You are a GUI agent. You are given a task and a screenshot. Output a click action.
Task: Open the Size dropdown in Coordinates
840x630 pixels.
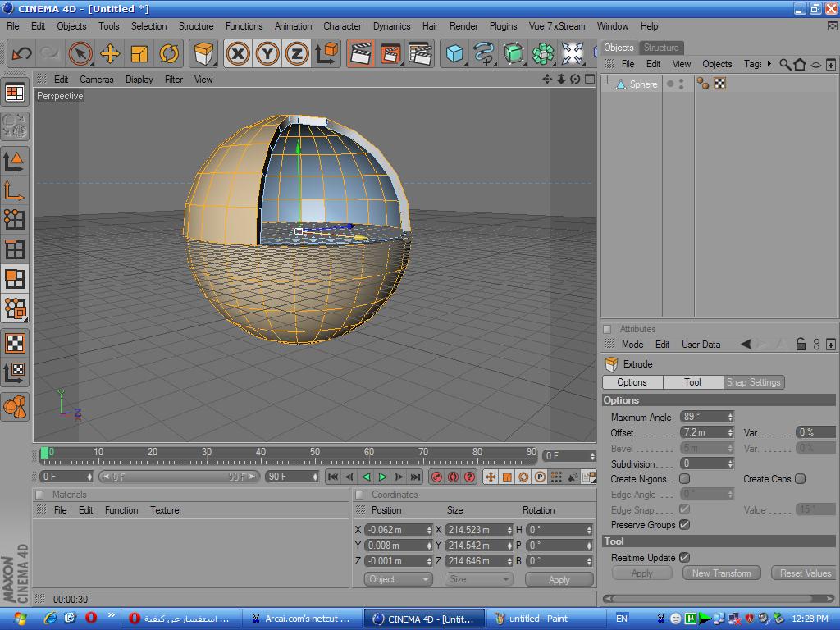click(x=478, y=579)
